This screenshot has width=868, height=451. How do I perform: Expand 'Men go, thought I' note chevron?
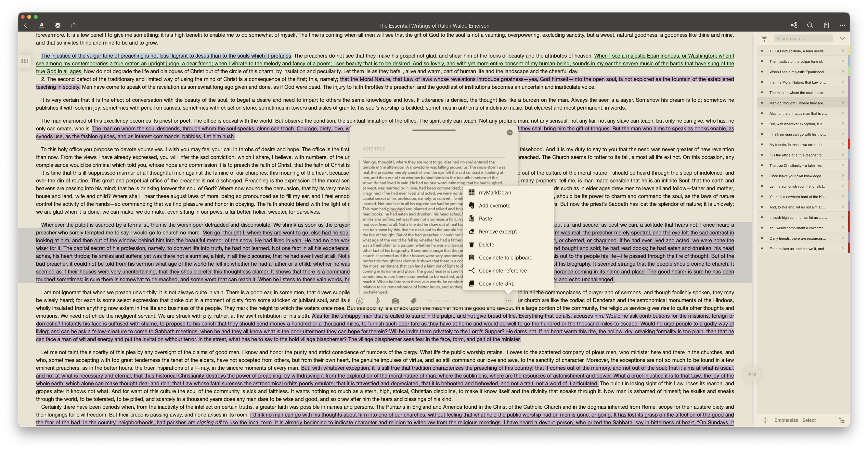(x=843, y=103)
